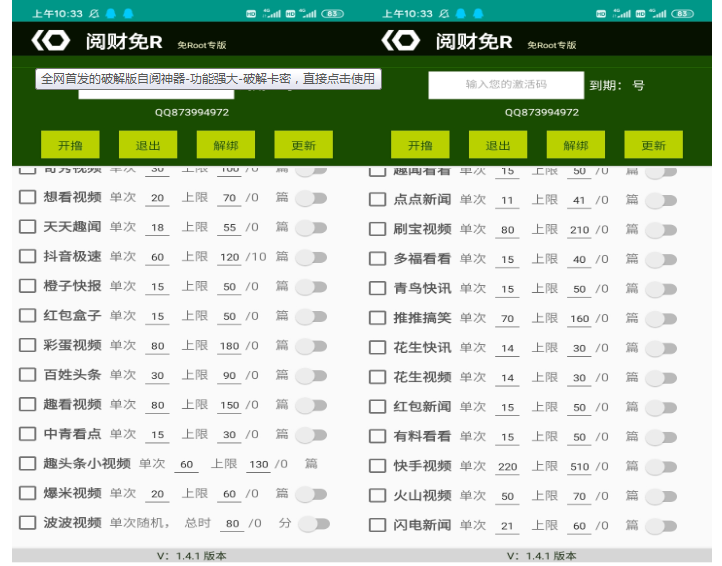
Task: Tap the 退出 button in right screen
Action: pos(498,145)
